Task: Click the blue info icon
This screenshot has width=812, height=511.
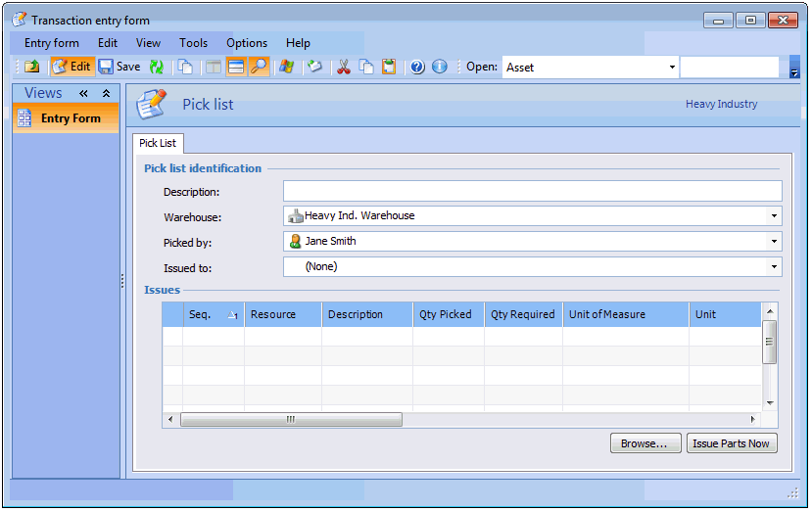Action: pyautogui.click(x=440, y=67)
